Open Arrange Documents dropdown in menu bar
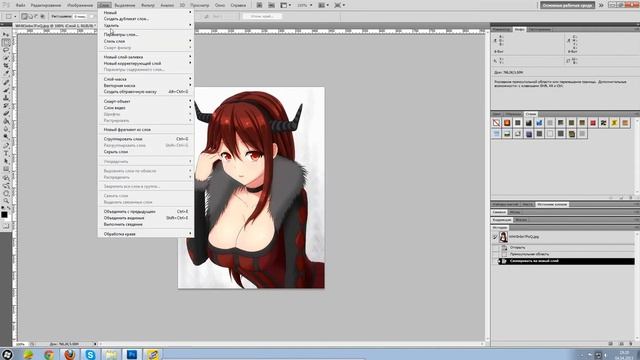Screen dimensions: 640x360 pos(324,5)
